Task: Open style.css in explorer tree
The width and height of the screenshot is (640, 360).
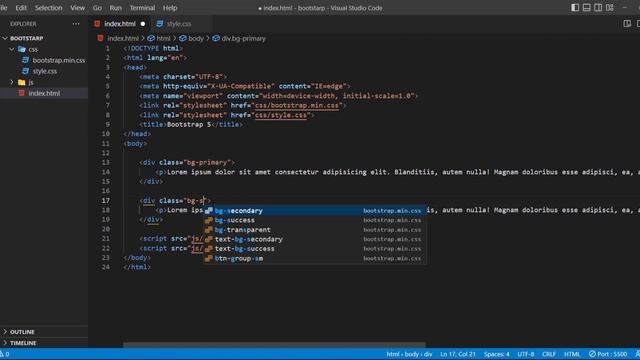Action: click(45, 71)
